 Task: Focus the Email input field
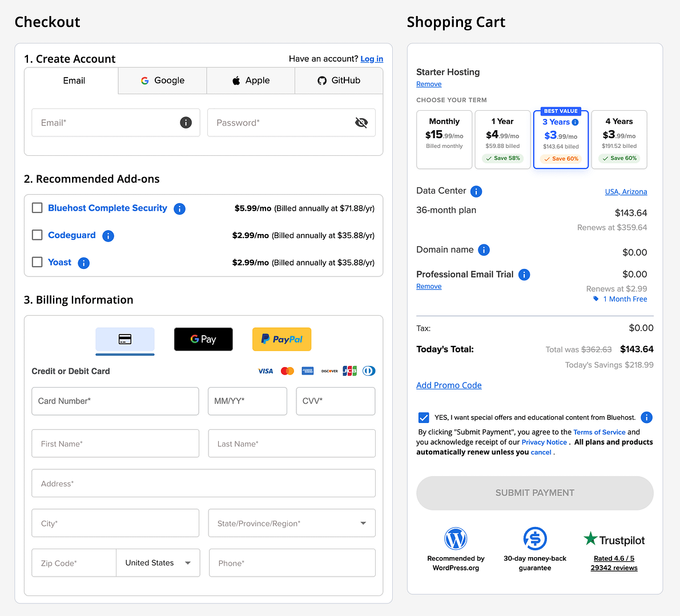[x=116, y=123]
